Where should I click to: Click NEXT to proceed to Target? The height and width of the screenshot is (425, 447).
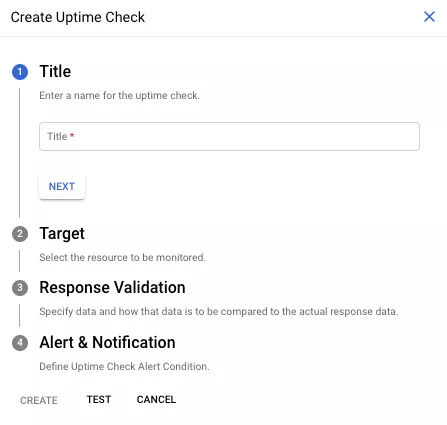(62, 187)
